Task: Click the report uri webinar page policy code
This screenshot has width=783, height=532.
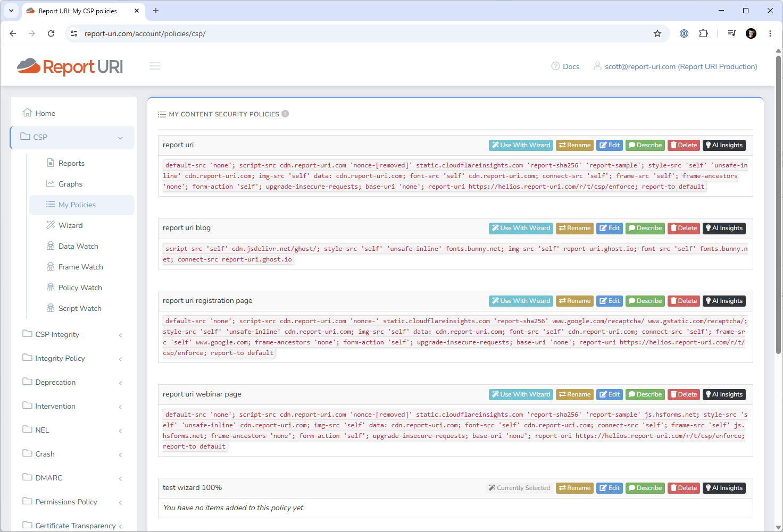Action: pos(455,430)
